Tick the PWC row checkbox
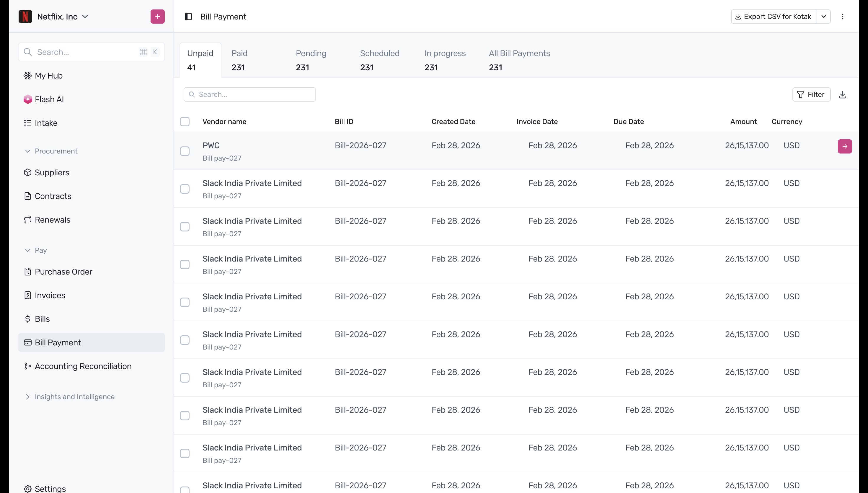This screenshot has width=868, height=493. click(x=185, y=151)
